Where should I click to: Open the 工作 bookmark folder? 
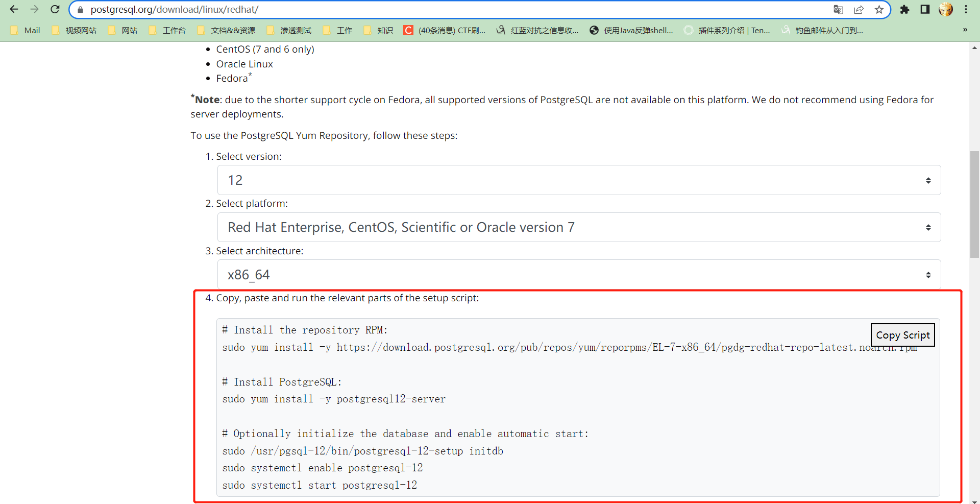pyautogui.click(x=337, y=30)
